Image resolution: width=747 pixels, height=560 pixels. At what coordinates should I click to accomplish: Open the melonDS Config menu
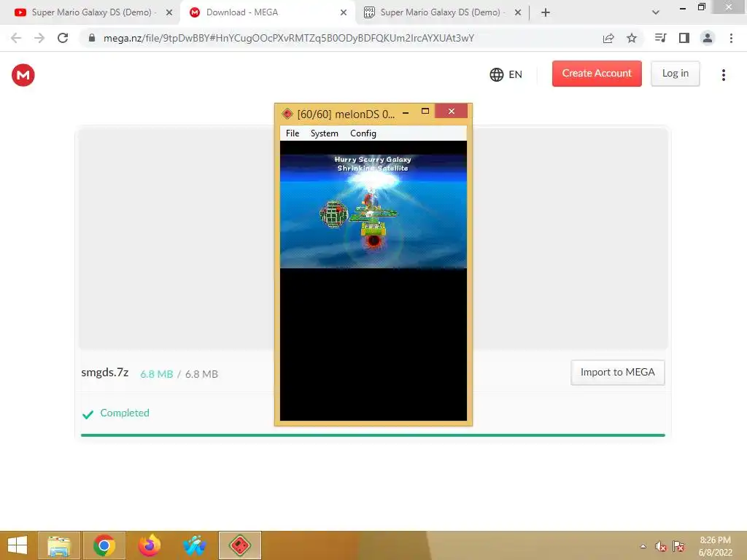pos(363,133)
